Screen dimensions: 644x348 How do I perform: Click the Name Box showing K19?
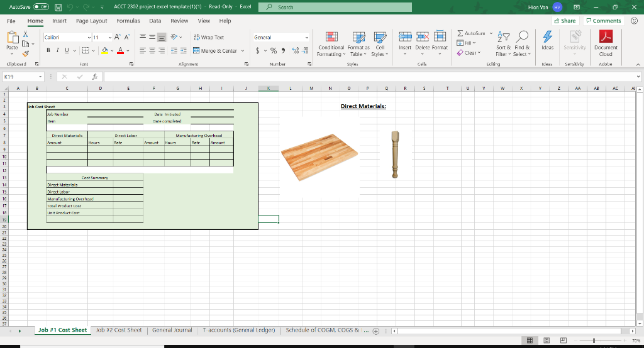(23, 77)
